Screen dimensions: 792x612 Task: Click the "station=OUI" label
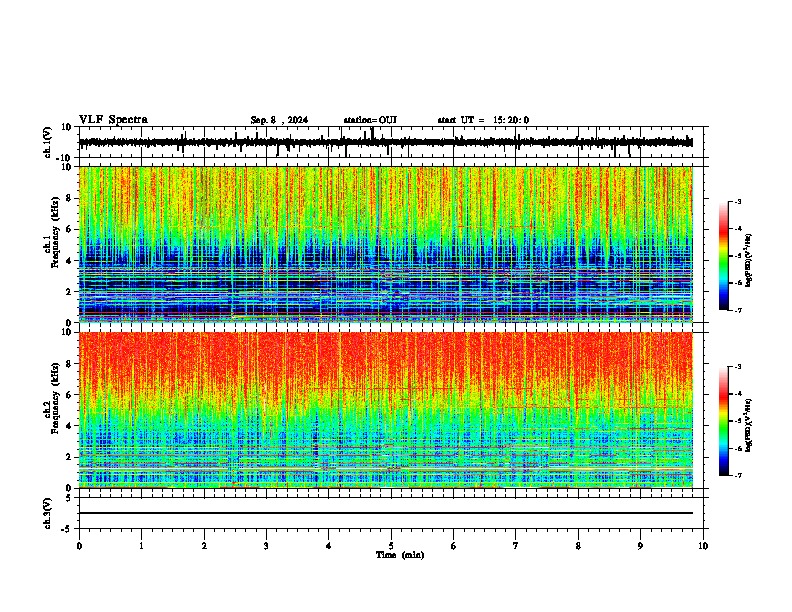coord(370,120)
